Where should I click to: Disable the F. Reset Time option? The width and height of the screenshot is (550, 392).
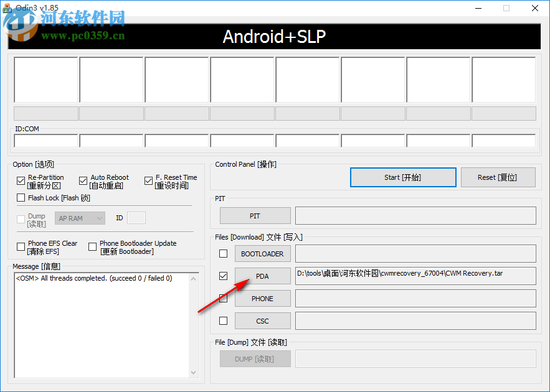(x=148, y=181)
